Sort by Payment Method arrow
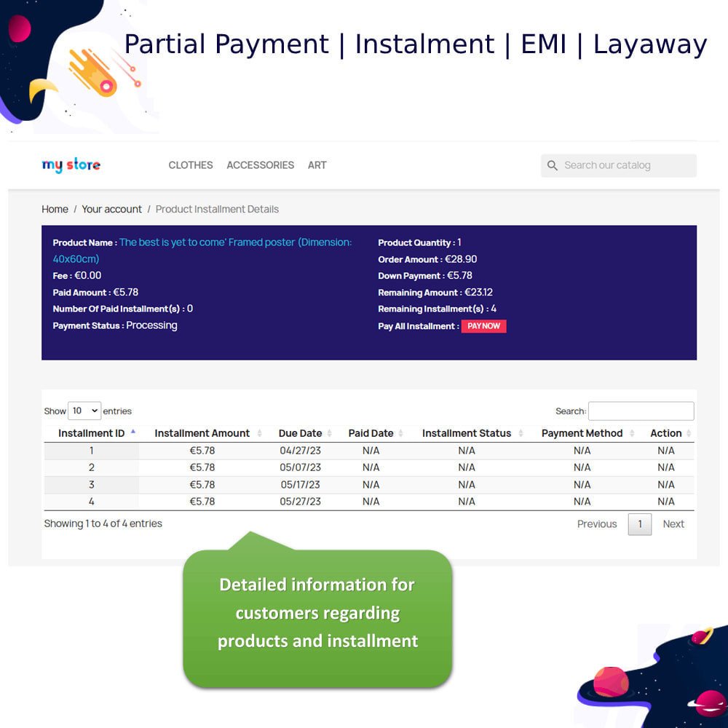Screen dimensions: 728x728 pyautogui.click(x=632, y=433)
